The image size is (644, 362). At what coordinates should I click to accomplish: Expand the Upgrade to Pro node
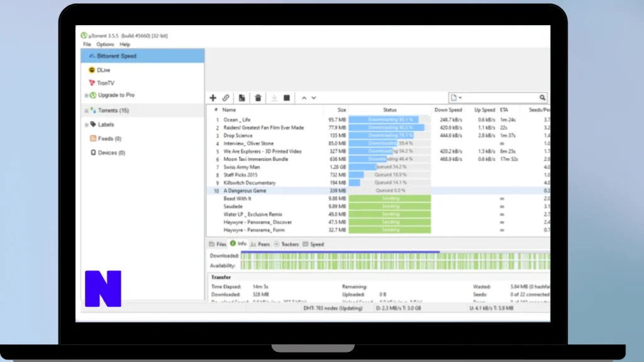86,96
